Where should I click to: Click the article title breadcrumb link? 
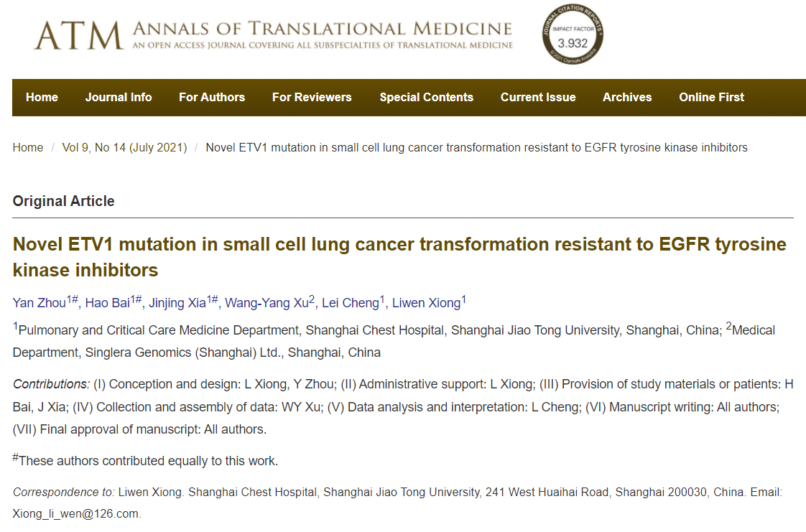(476, 148)
